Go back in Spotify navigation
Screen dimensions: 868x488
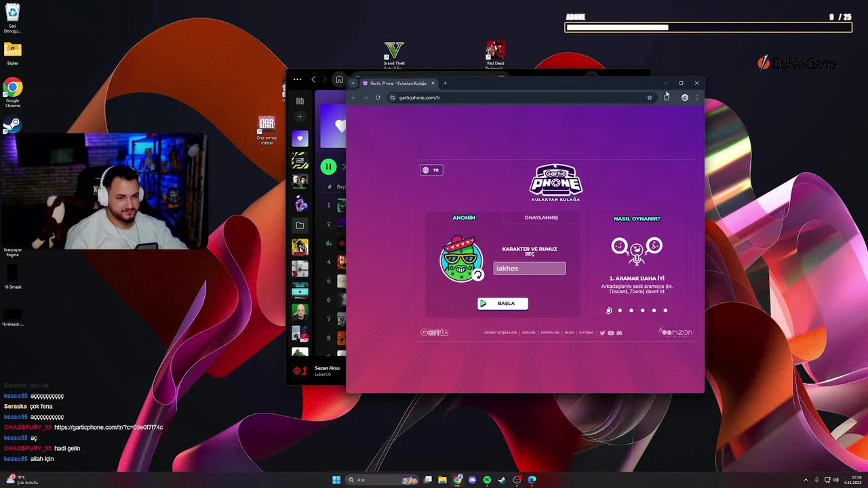[313, 79]
